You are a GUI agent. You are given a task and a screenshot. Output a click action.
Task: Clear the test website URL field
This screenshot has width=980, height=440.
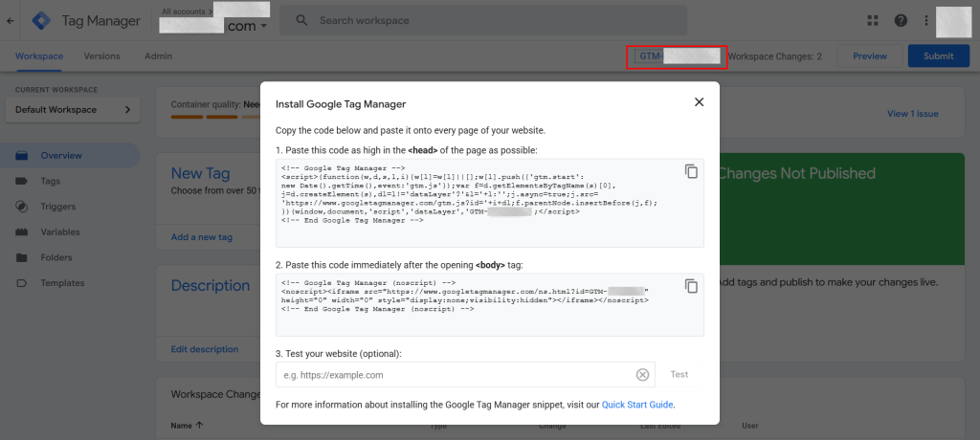[642, 374]
